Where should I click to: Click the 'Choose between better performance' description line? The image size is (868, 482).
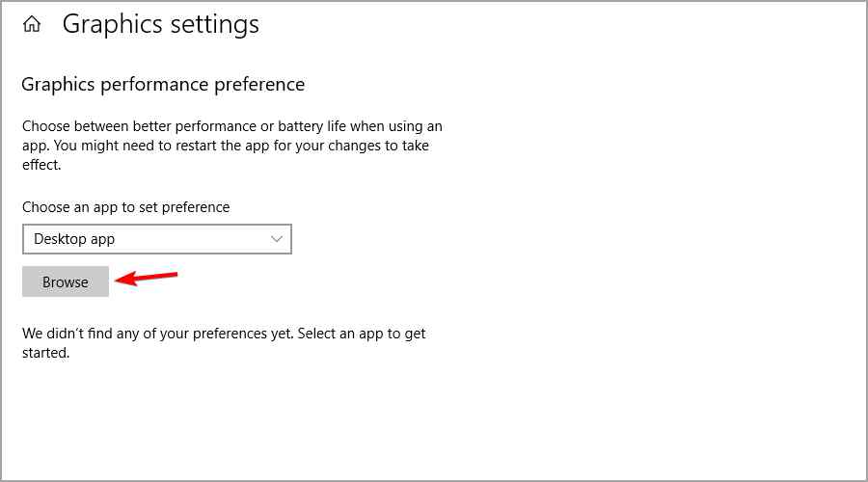tap(231, 126)
